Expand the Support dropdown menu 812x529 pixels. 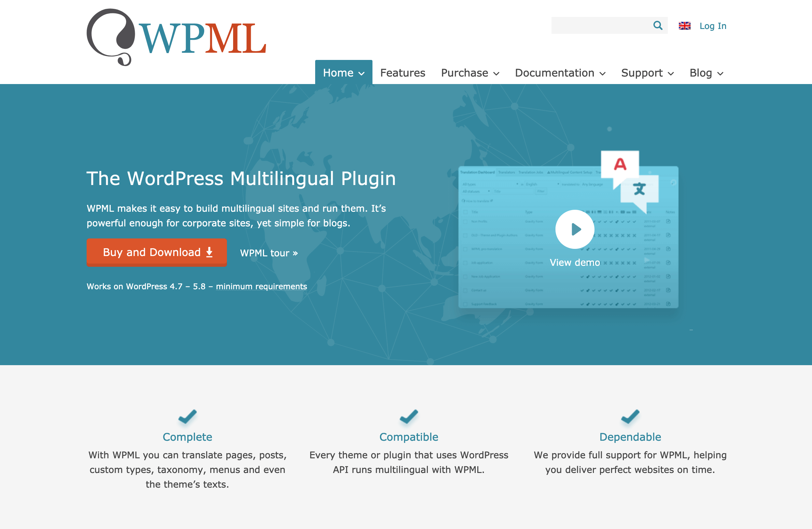pyautogui.click(x=647, y=73)
